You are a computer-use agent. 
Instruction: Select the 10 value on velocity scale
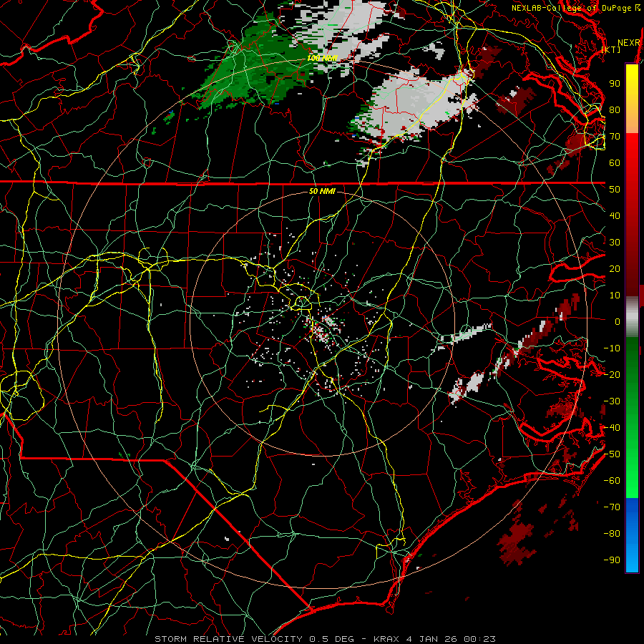tap(615, 296)
